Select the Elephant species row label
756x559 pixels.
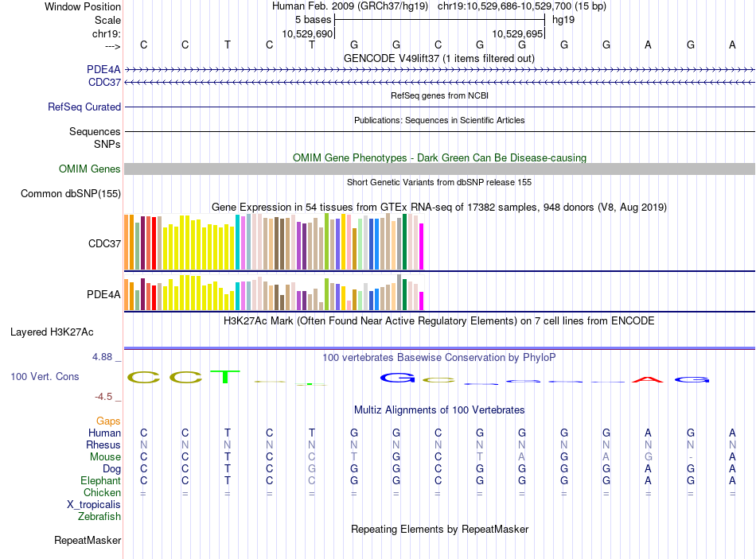pos(101,481)
